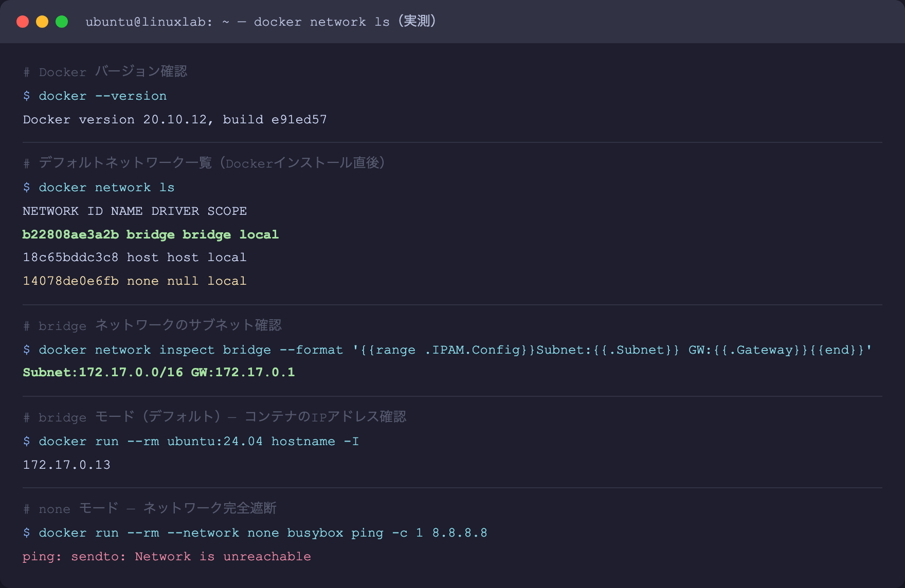
Task: Click the 'docker network inspect bridge' command line
Action: point(447,350)
